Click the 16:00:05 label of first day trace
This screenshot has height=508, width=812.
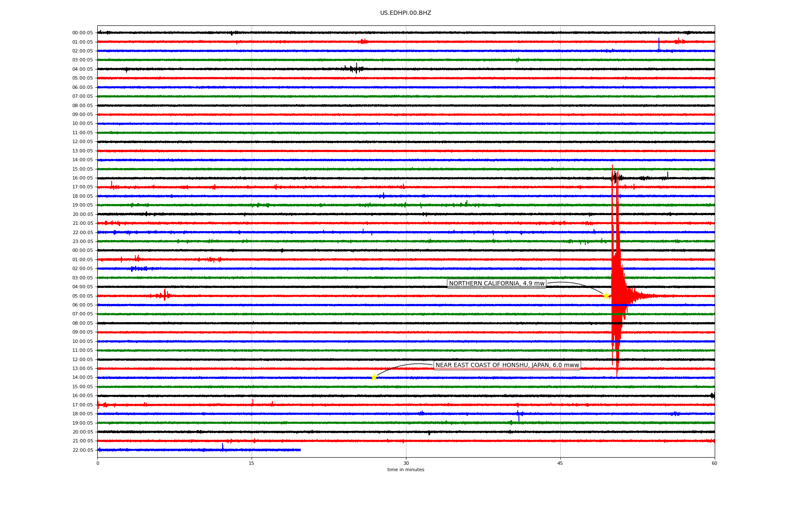click(82, 178)
